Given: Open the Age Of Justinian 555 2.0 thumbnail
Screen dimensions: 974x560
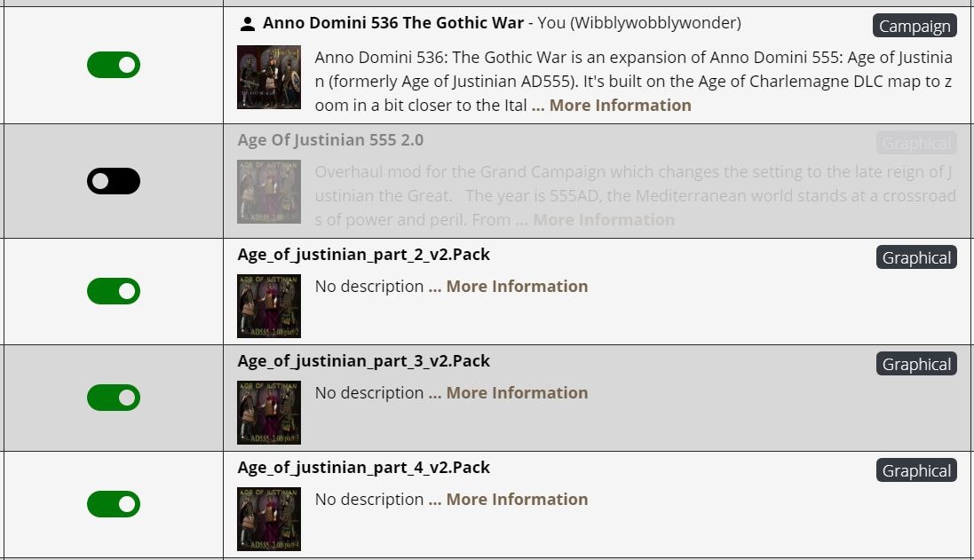Looking at the screenshot, I should pos(269,192).
